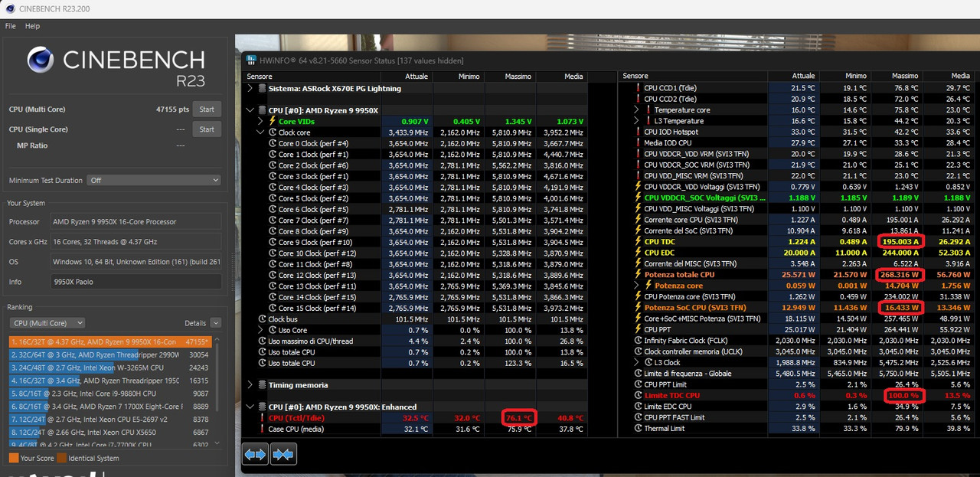
Task: Expand the Potenza core row
Action: pyautogui.click(x=637, y=286)
